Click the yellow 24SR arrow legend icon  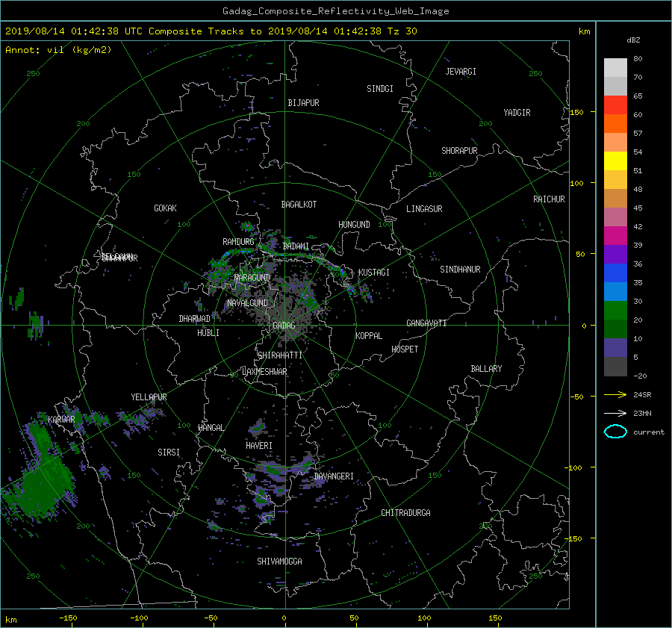pos(615,394)
